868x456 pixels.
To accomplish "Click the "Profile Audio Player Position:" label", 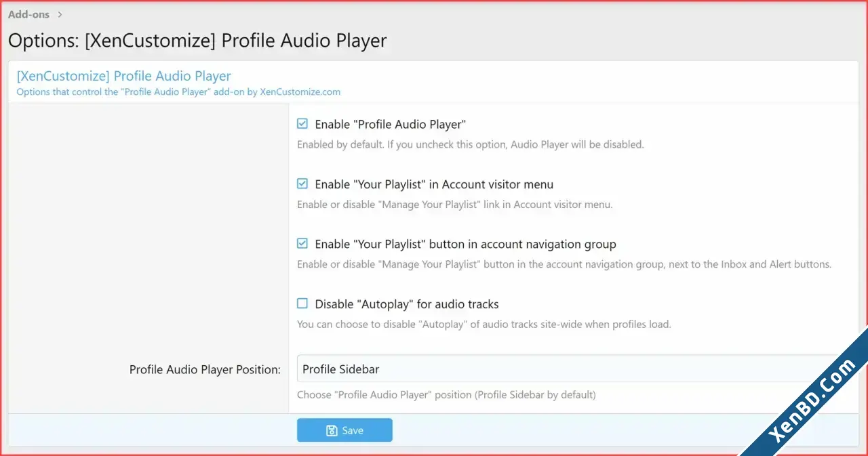I will coord(205,369).
